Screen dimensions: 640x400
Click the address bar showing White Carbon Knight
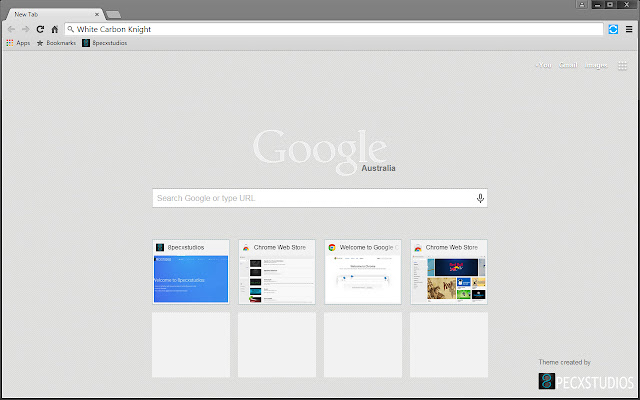point(333,29)
